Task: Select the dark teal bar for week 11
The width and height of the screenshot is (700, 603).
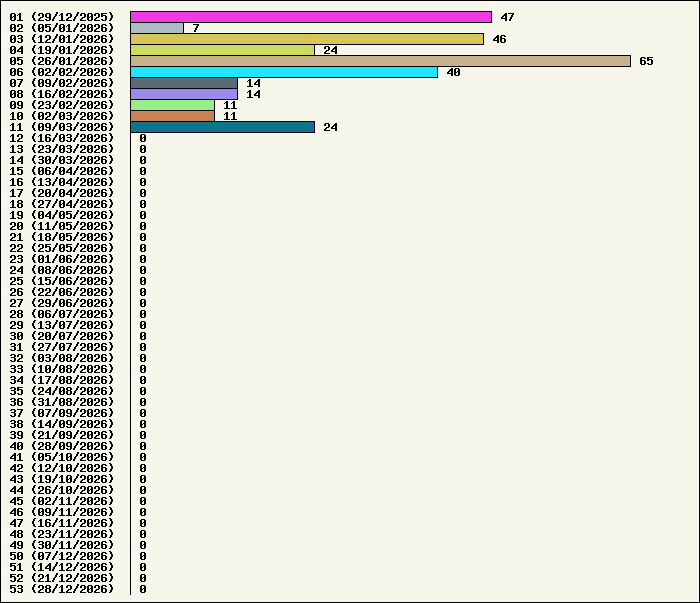Action: (222, 127)
